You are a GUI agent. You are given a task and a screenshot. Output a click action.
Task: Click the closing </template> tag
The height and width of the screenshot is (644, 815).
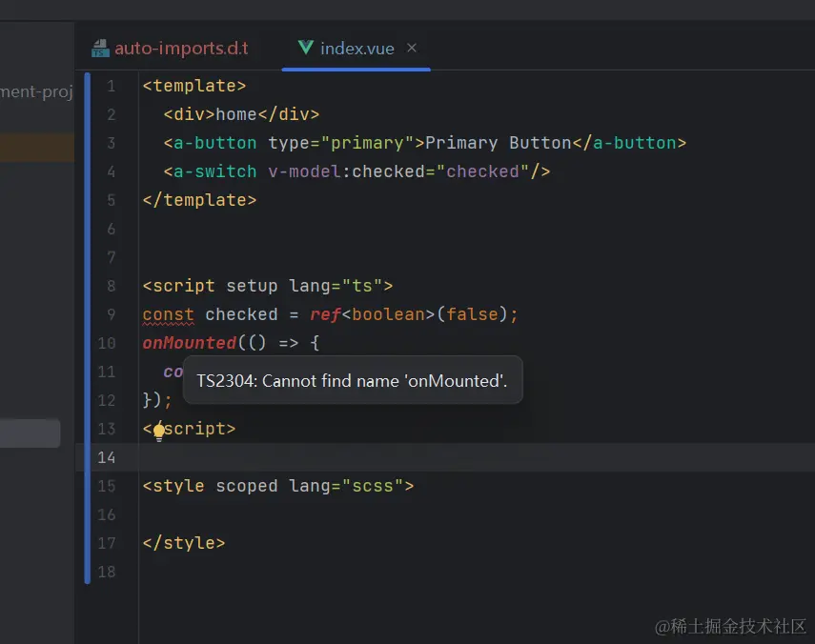coord(199,200)
